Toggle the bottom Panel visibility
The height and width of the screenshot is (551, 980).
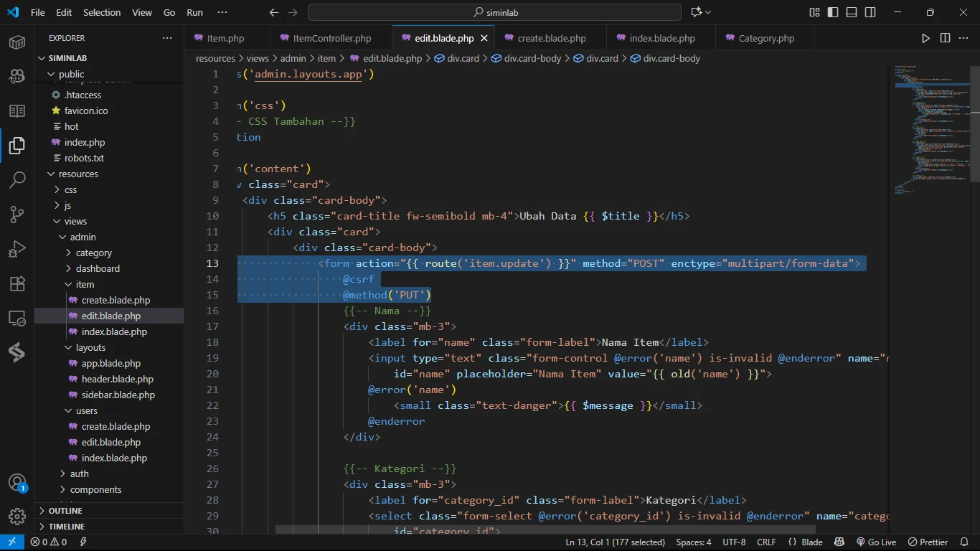852,12
